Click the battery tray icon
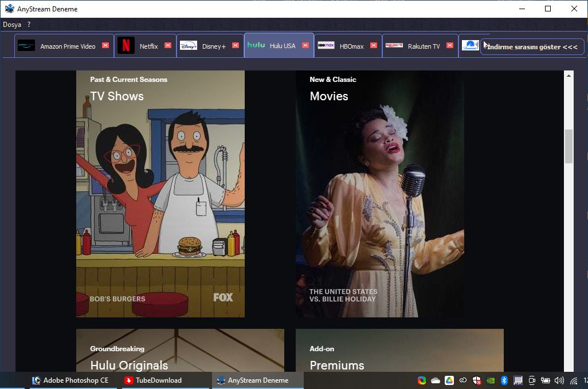 coord(545,380)
